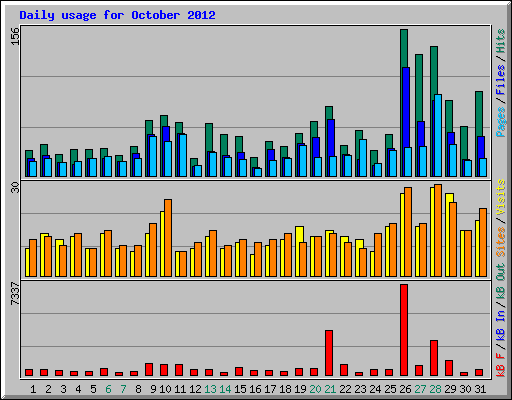Click the day 10 label on the x-axis
This screenshot has height=400, width=512.
[165, 389]
